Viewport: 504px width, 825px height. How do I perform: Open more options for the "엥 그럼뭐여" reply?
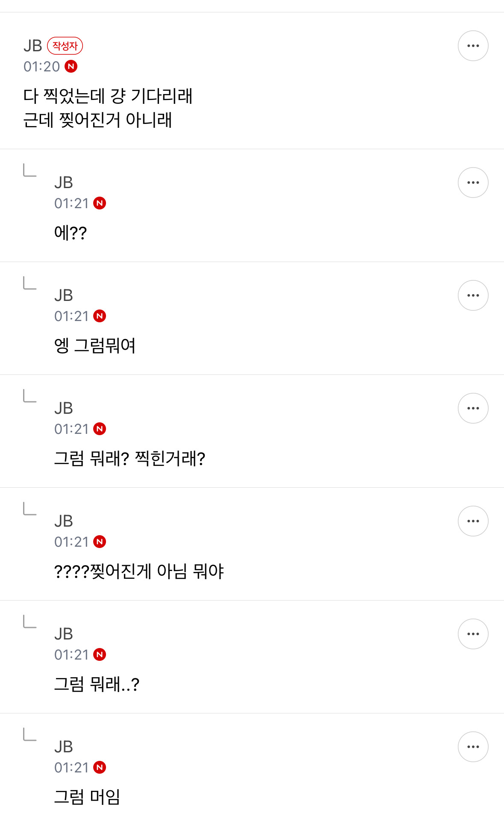[x=473, y=295]
